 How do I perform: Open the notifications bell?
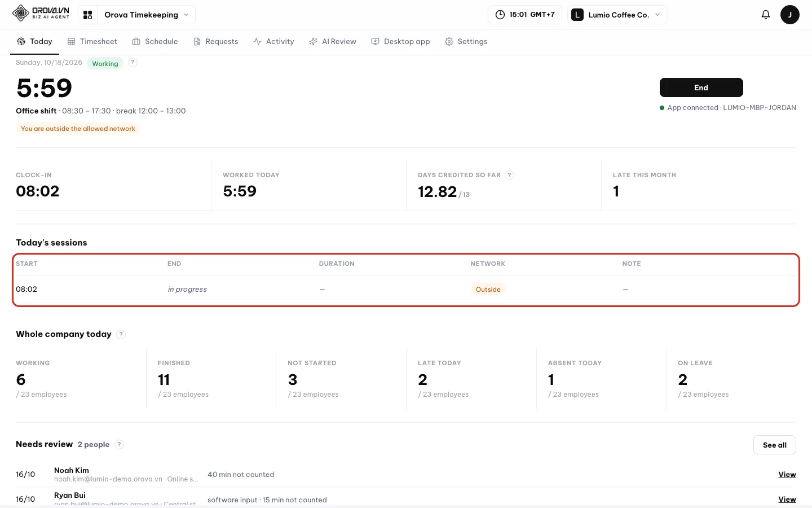pos(765,15)
